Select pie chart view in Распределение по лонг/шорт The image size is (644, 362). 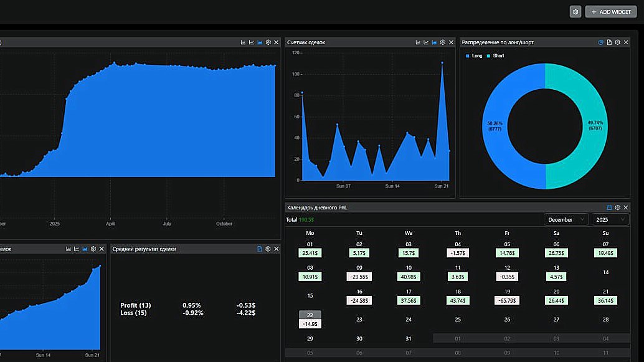(600, 42)
